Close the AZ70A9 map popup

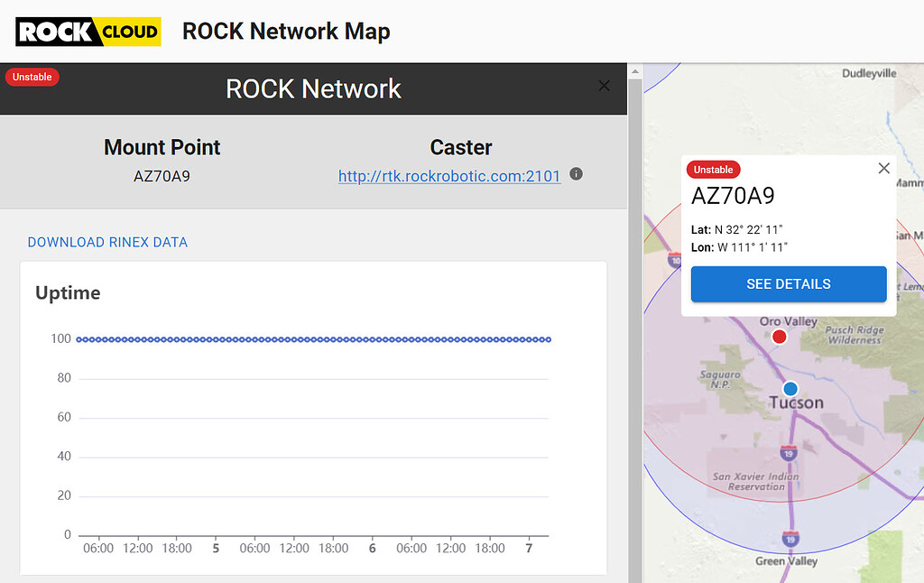[x=883, y=169]
